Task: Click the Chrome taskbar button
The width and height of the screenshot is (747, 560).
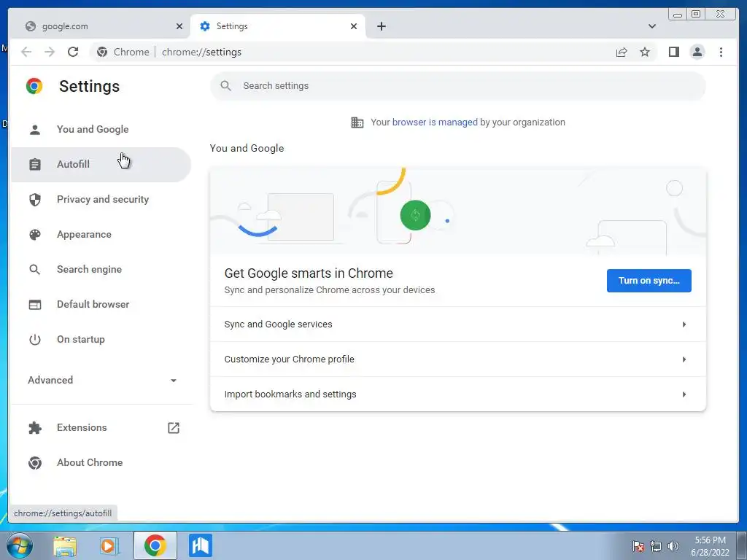Action: tap(155, 545)
